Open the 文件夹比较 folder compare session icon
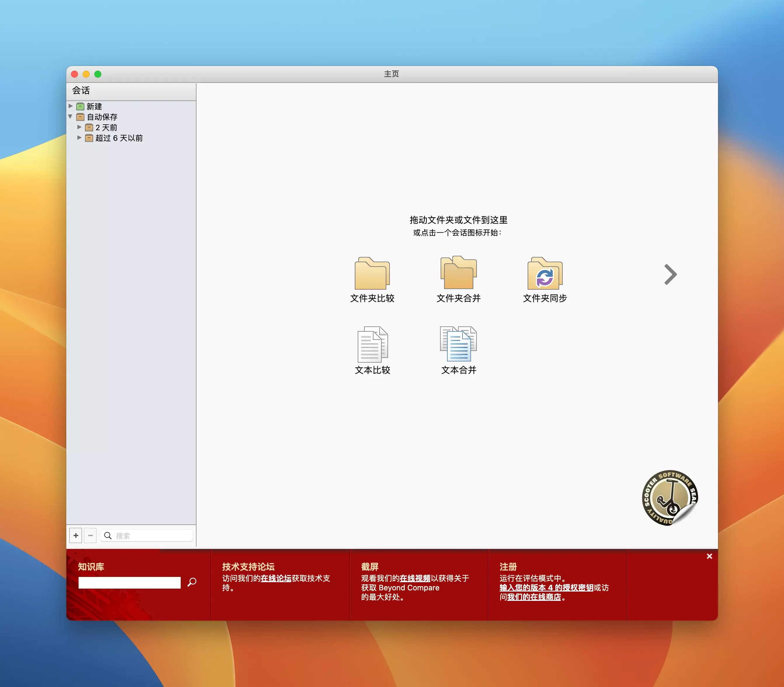The height and width of the screenshot is (687, 784). [x=372, y=274]
